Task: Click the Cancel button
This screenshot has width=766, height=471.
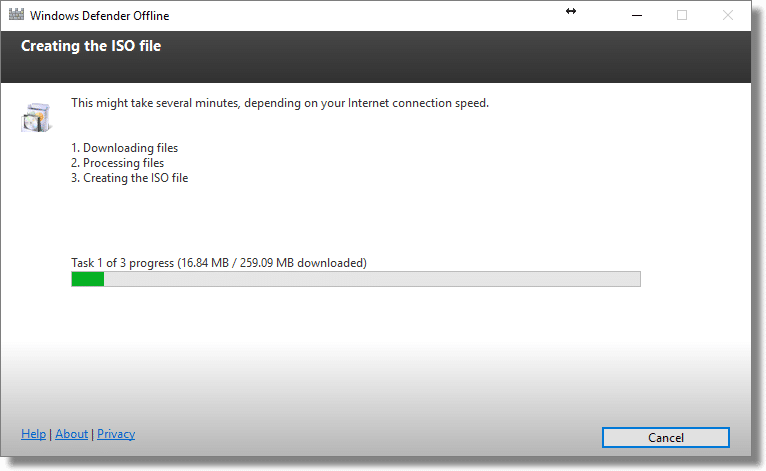Action: (x=665, y=437)
